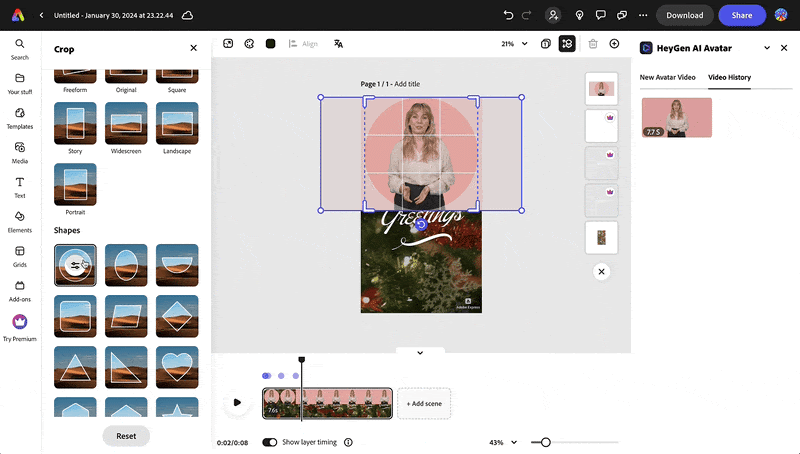Open the Elements panel
The image size is (800, 454).
tap(19, 222)
